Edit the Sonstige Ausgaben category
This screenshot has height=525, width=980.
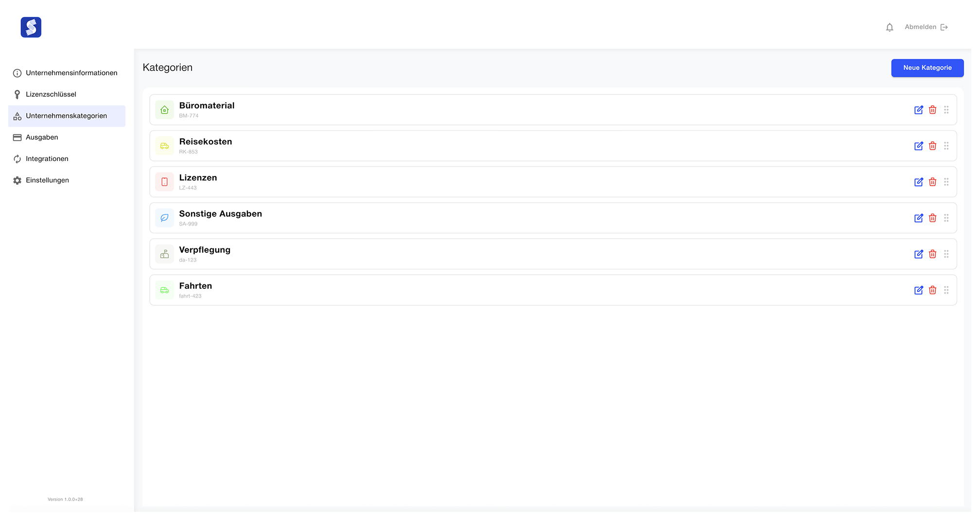918,218
